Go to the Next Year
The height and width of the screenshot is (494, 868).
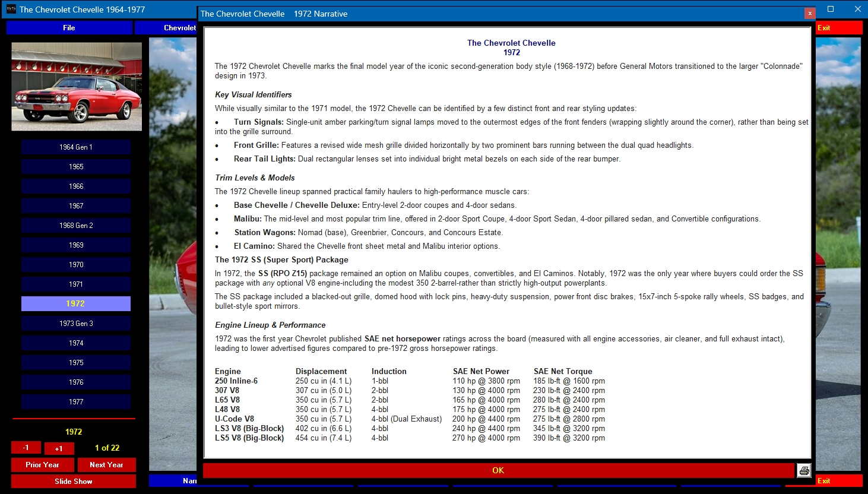pyautogui.click(x=107, y=465)
